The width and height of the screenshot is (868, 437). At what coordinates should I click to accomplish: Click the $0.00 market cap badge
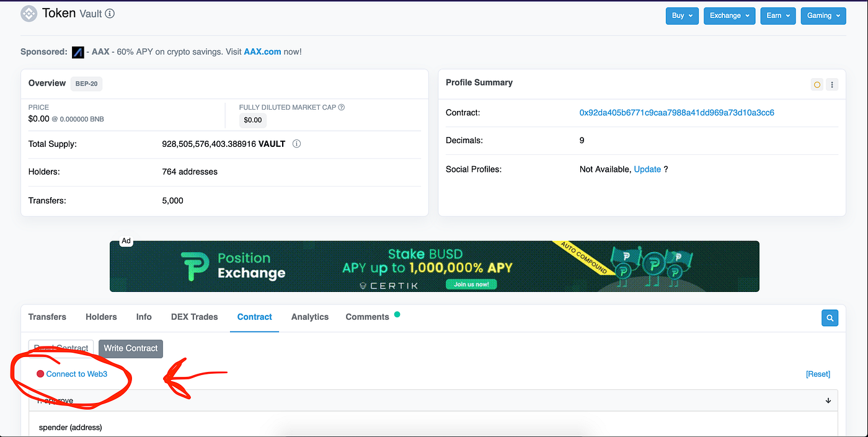pos(253,120)
